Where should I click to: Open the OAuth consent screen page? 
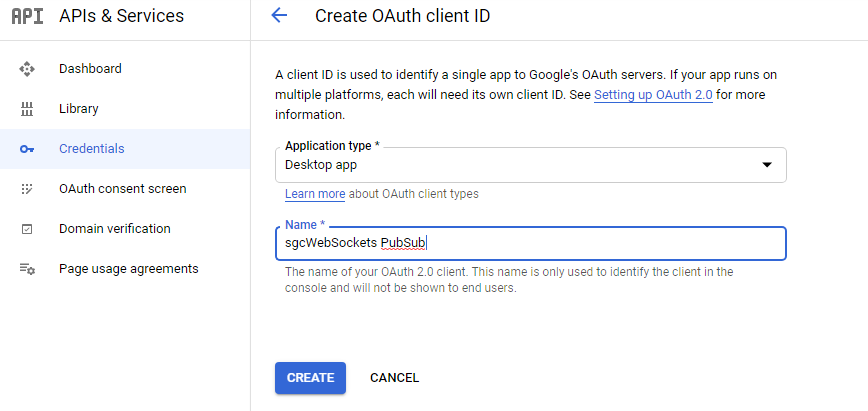coord(122,189)
